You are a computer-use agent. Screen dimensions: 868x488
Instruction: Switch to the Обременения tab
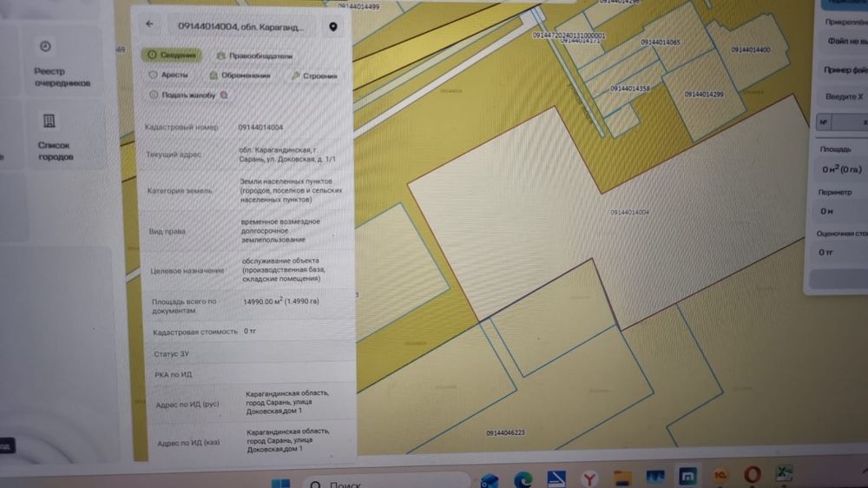pos(240,76)
